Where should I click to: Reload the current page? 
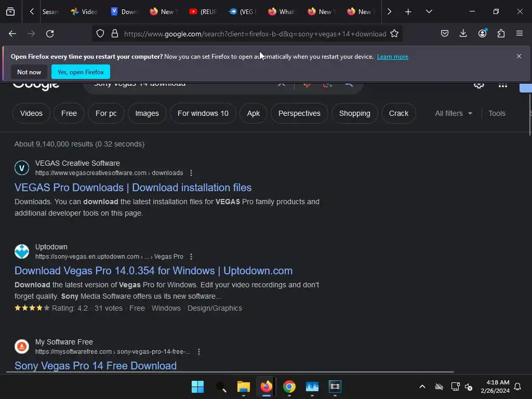click(50, 34)
